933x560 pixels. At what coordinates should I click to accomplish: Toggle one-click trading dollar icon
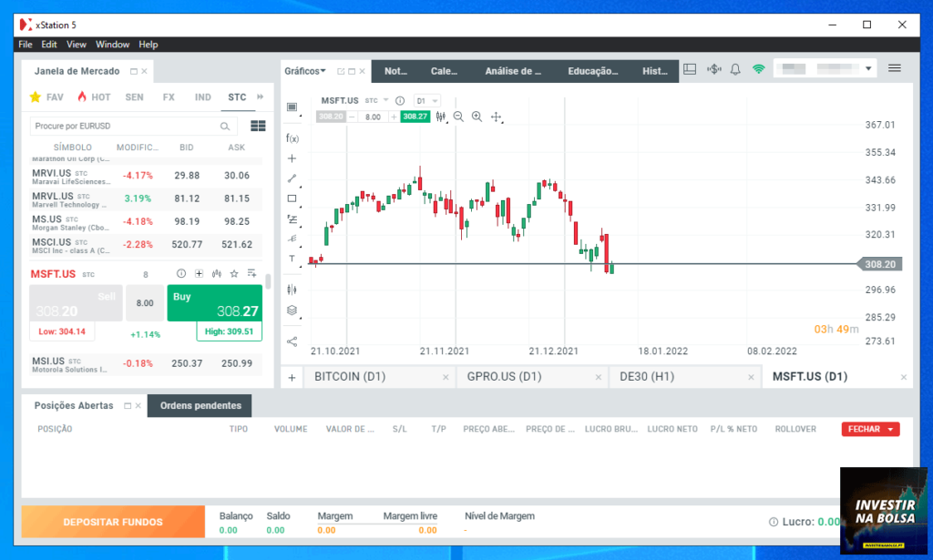[x=714, y=69]
